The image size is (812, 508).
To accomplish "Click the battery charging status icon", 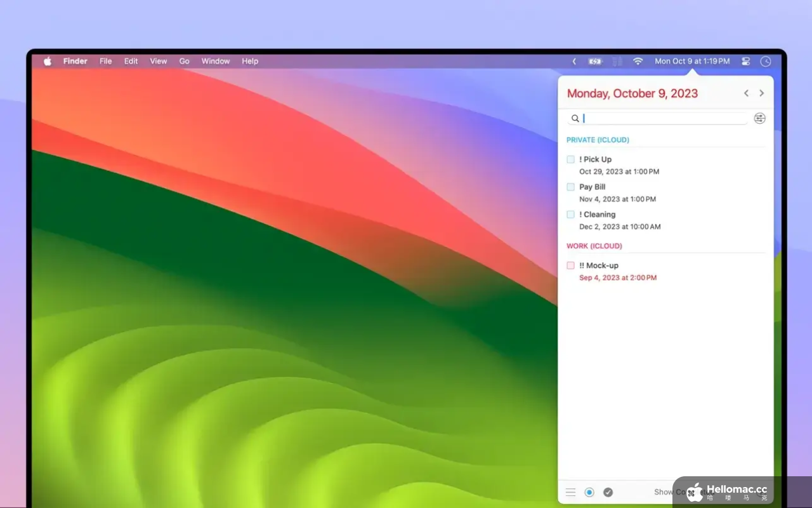I will click(x=595, y=62).
